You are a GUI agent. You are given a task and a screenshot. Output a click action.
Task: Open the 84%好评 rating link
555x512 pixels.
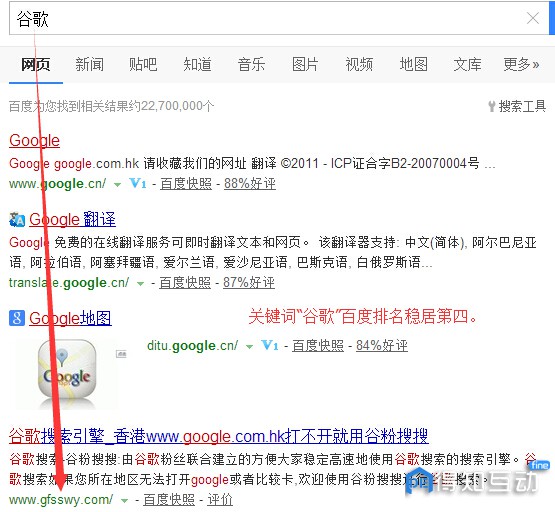click(x=382, y=346)
